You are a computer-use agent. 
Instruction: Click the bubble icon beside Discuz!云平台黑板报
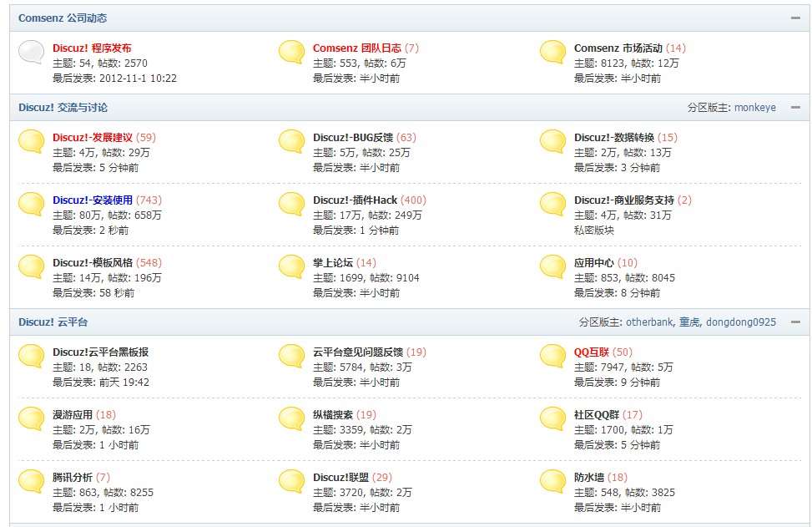pos(31,356)
